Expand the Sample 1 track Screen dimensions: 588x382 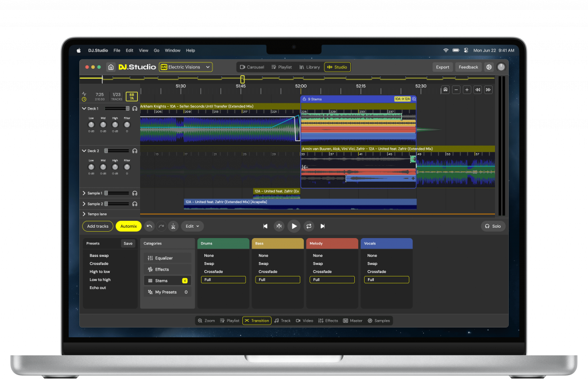[84, 193]
